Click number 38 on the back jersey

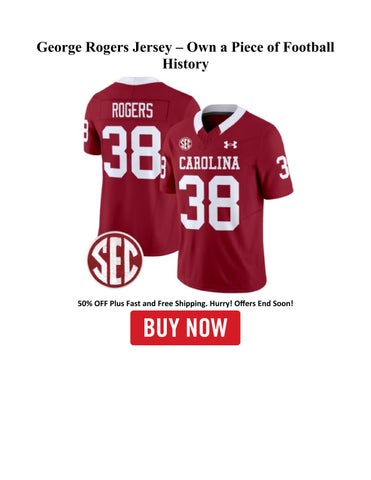pyautogui.click(x=132, y=152)
